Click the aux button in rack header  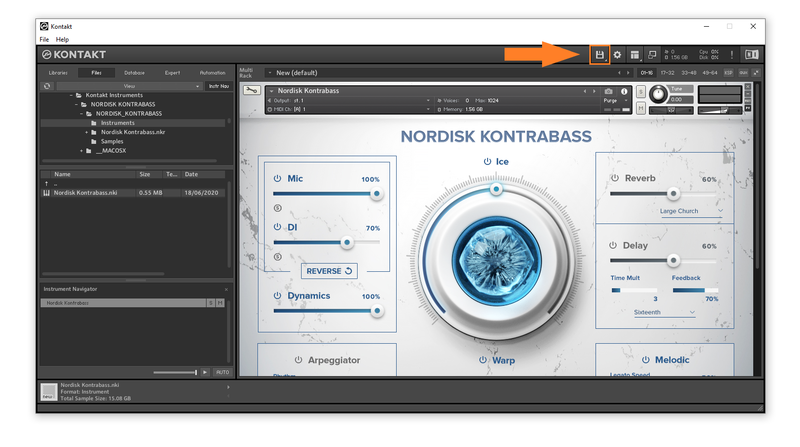[743, 73]
